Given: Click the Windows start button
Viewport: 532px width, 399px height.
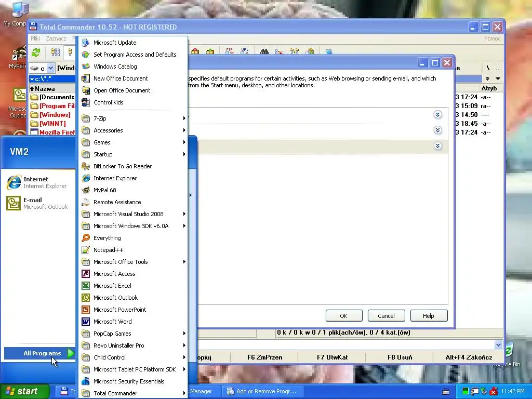Looking at the screenshot, I should (x=24, y=391).
